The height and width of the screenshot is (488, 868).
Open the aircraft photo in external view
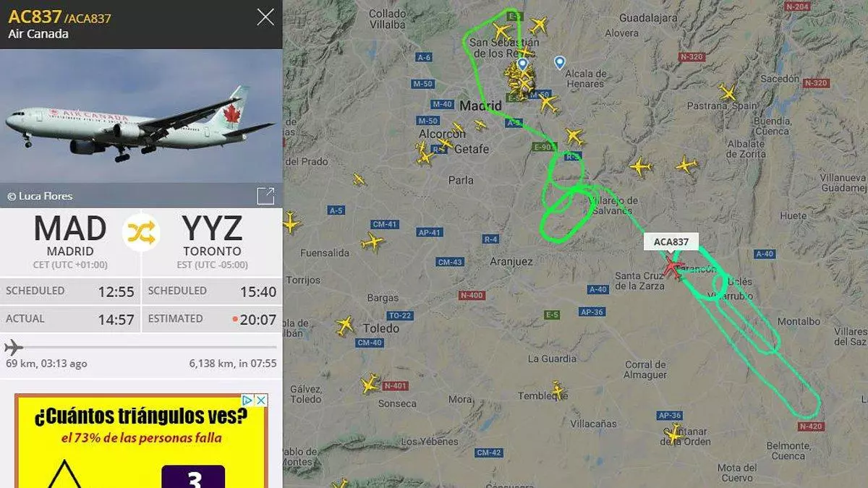coord(265,196)
